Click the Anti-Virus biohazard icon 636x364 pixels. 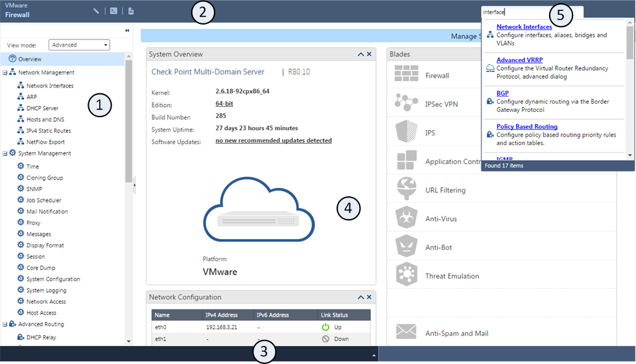406,217
